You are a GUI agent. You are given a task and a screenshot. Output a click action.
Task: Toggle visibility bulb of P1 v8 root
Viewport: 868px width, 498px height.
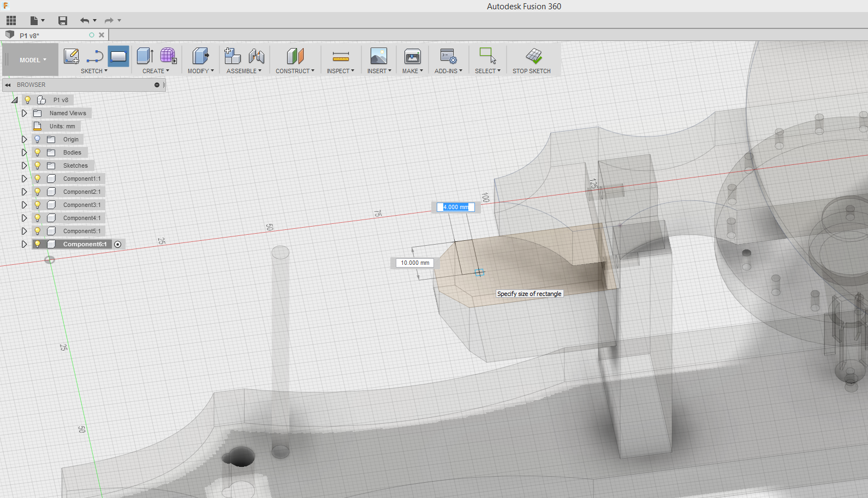tap(27, 100)
